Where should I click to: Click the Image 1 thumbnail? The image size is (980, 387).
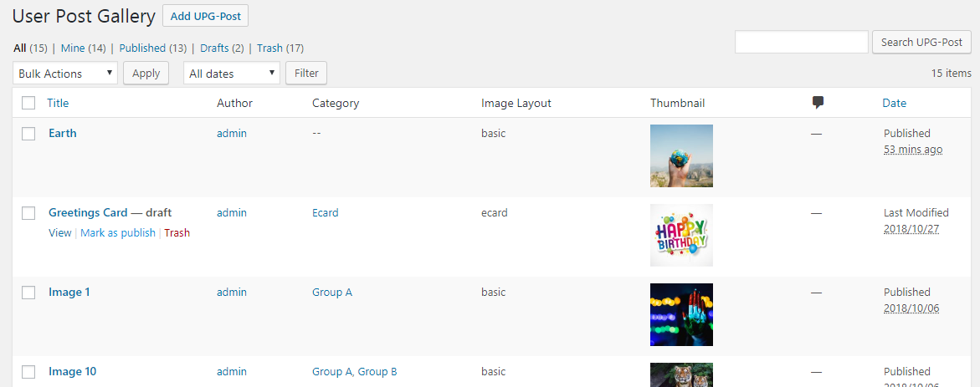tap(681, 314)
